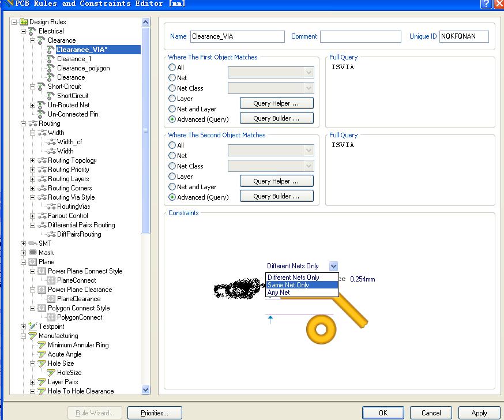Image resolution: width=504 pixels, height=420 pixels.
Task: Select All for first object match
Action: (x=172, y=67)
